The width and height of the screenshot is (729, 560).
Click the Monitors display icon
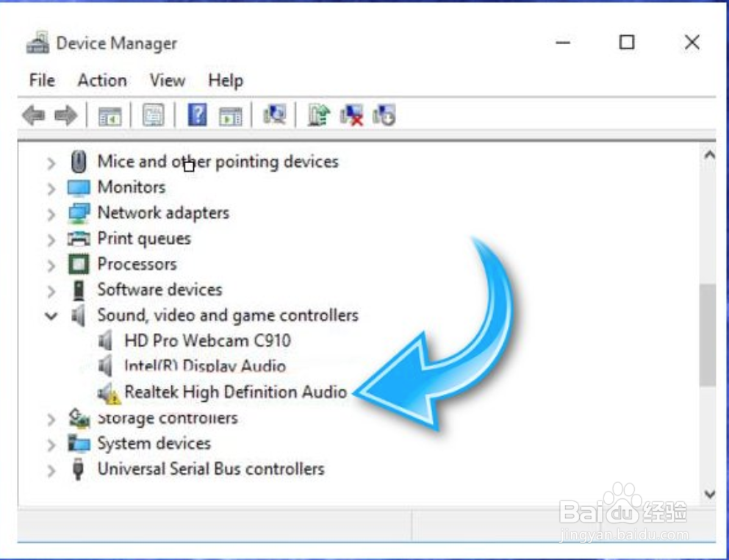coord(79,187)
